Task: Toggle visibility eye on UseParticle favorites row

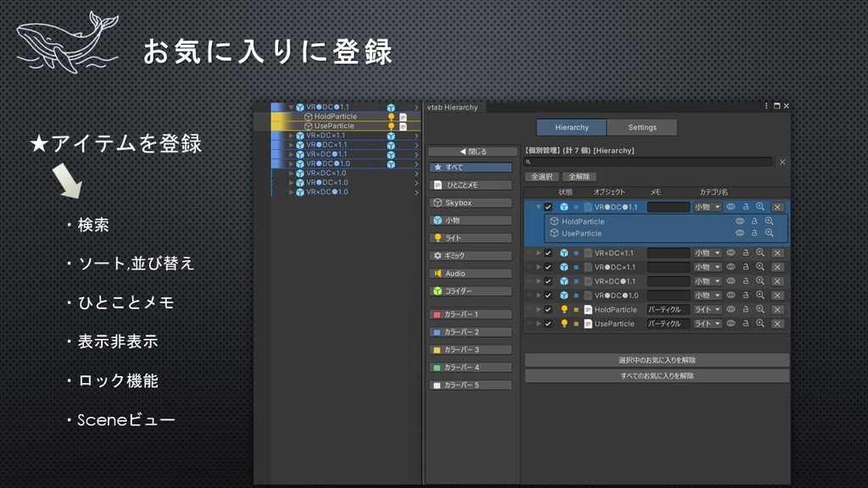Action: point(731,323)
